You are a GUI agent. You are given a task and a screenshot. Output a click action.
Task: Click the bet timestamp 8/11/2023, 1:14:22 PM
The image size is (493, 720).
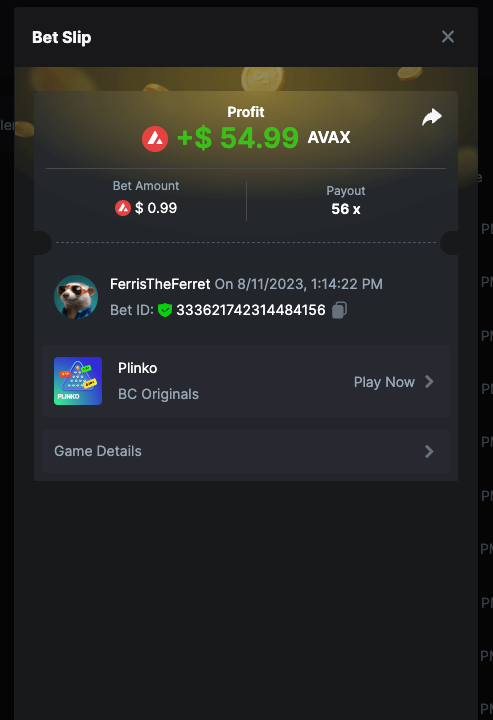pos(310,284)
